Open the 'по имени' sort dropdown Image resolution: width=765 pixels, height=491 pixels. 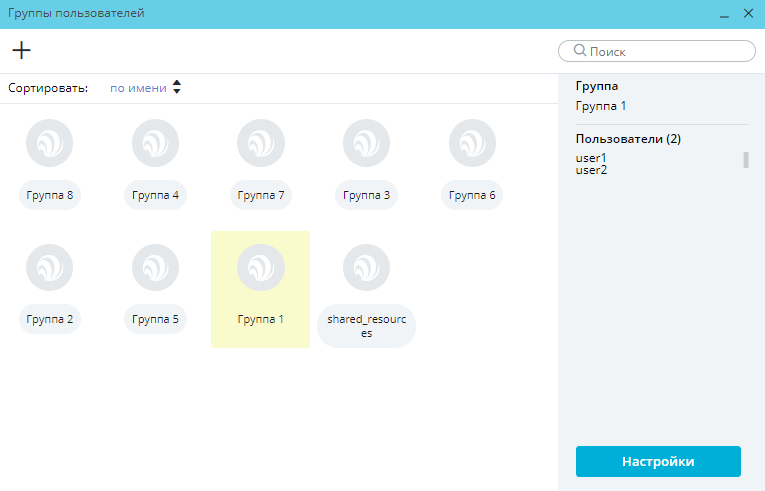[x=138, y=88]
